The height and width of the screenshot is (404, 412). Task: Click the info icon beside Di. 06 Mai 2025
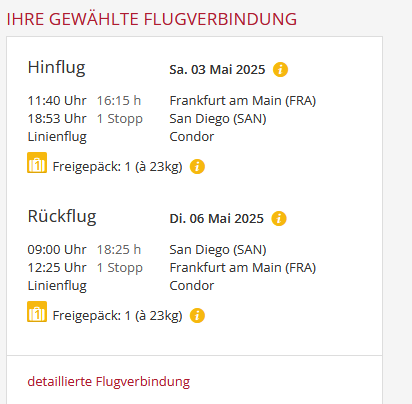(279, 219)
